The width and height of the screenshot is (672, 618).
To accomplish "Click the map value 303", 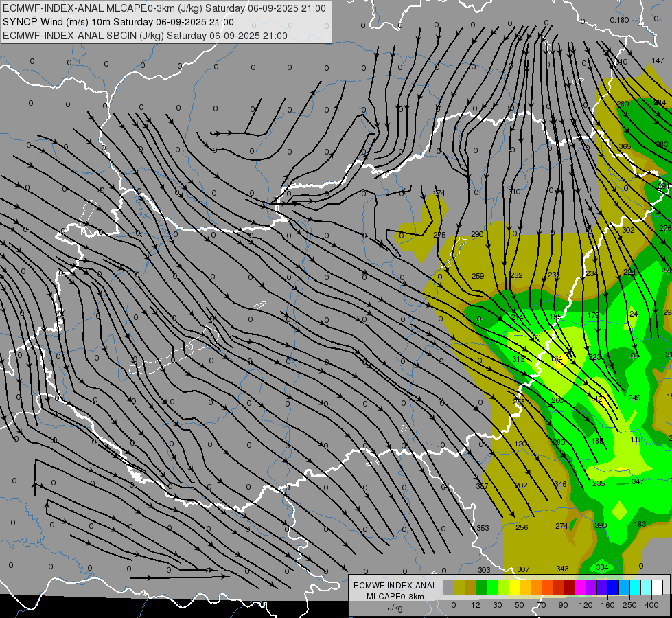I will (485, 570).
